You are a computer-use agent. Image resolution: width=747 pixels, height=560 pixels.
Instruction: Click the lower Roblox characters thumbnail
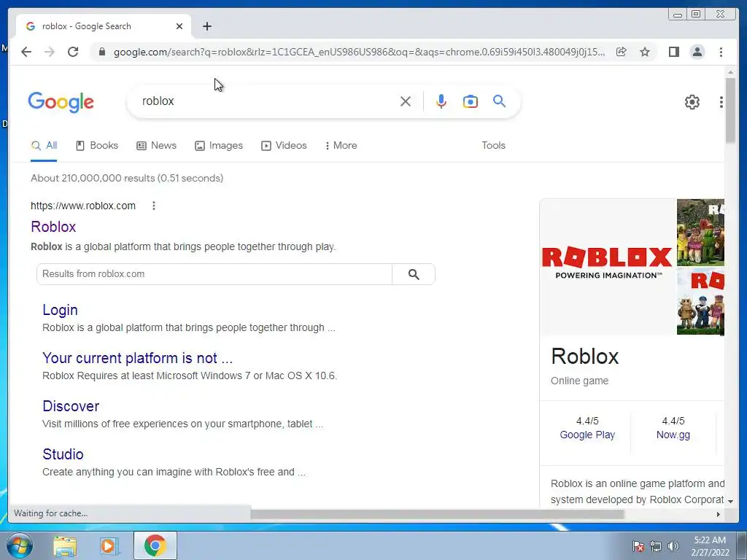click(x=700, y=302)
